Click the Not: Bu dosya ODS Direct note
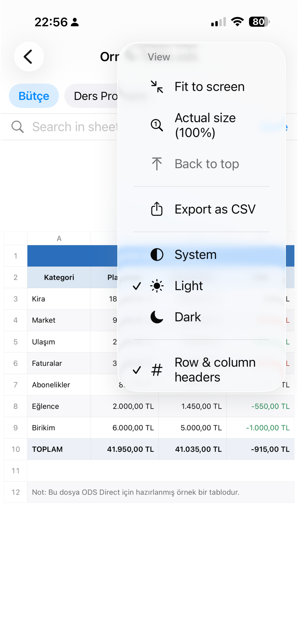Image resolution: width=298 pixels, height=644 pixels. (161, 492)
